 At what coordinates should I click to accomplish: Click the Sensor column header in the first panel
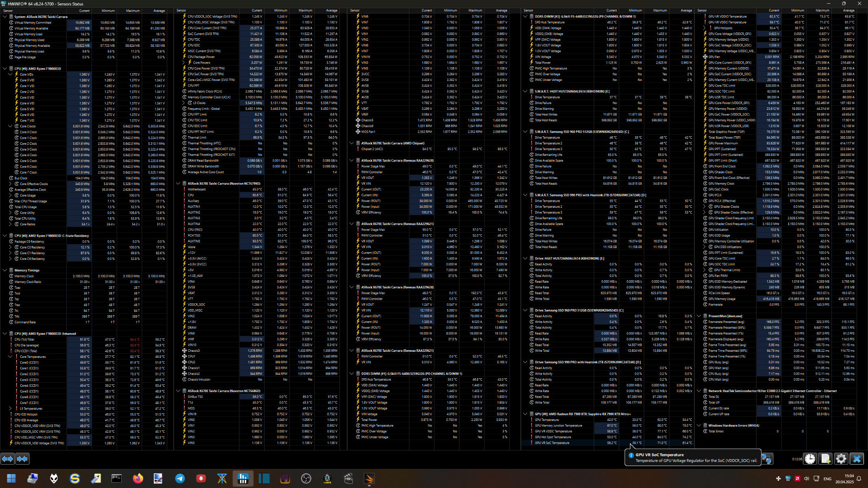tap(8, 11)
